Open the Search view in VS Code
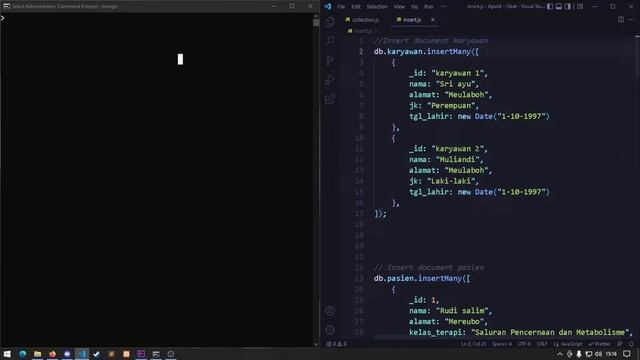The width and height of the screenshot is (640, 360). pyautogui.click(x=330, y=40)
